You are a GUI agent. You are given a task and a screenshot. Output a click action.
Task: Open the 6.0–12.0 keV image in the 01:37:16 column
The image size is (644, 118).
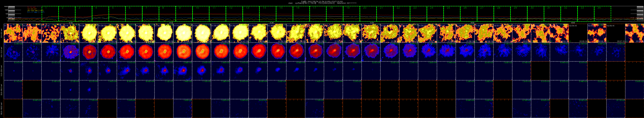click(x=70, y=52)
